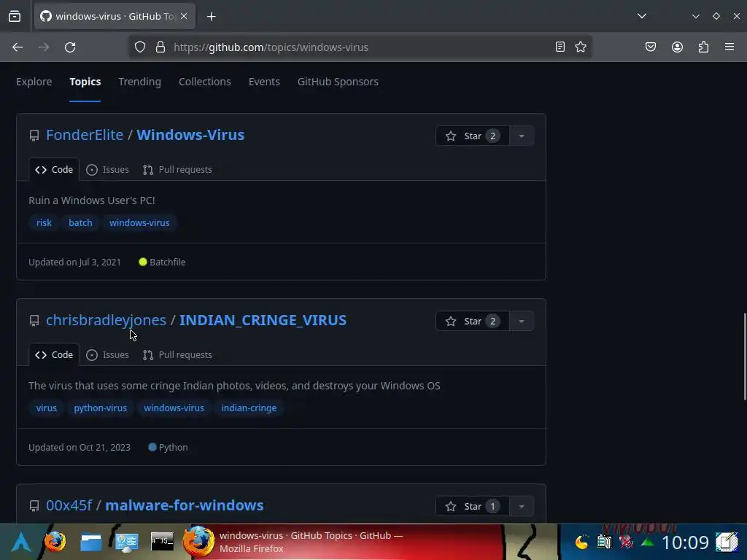Click the forward navigation arrow
Viewport: 747px width, 560px height.
44,47
